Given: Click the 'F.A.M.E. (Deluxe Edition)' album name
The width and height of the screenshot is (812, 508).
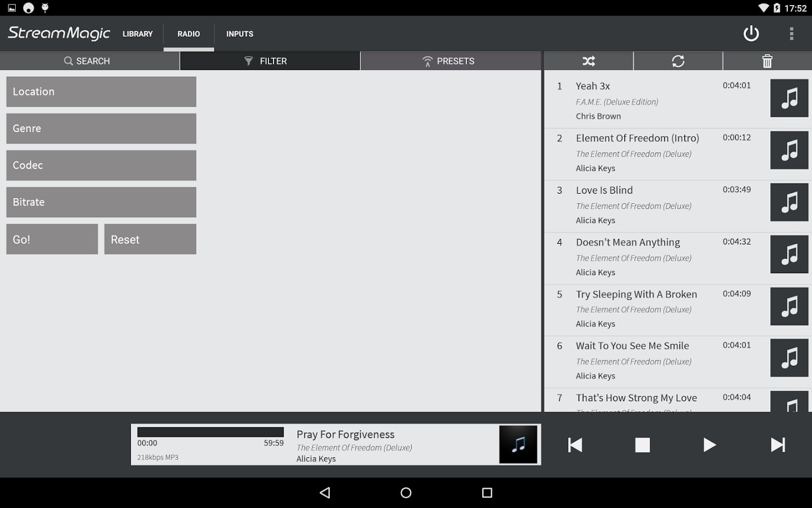Looking at the screenshot, I should 617,102.
